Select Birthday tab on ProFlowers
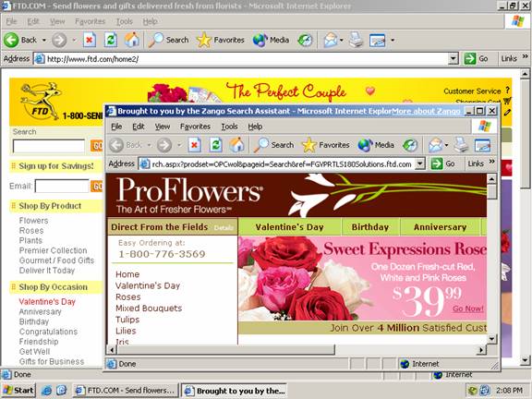532x399 pixels. click(370, 227)
